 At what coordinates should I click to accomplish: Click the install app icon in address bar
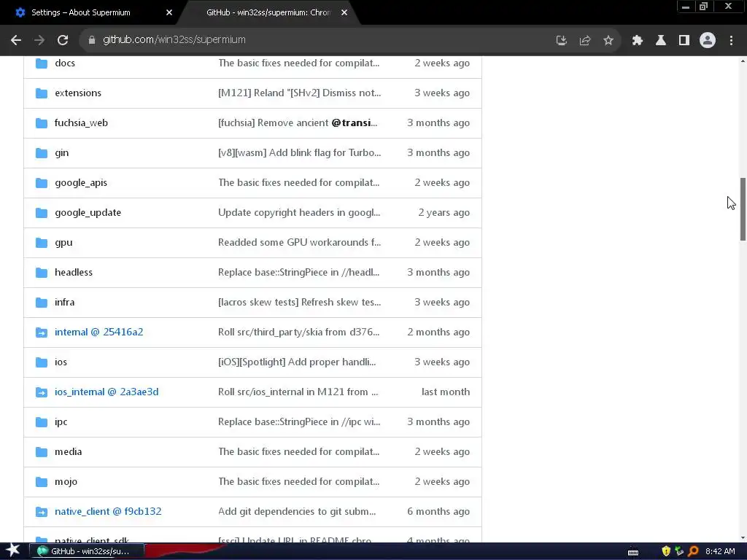pos(561,41)
